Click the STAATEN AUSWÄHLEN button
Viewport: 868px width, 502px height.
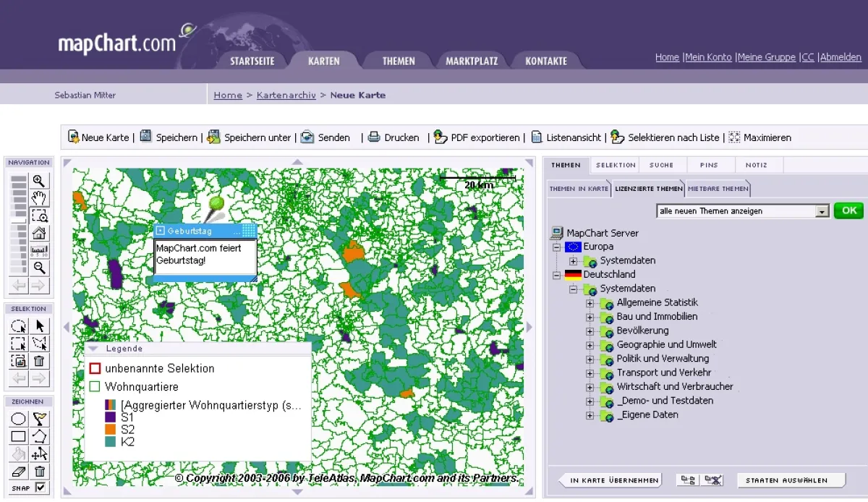point(789,480)
